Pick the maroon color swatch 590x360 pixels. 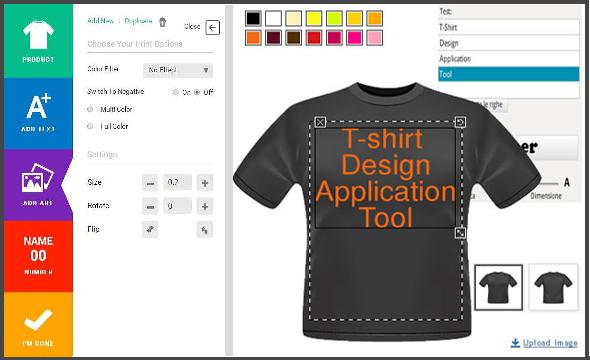(x=273, y=38)
